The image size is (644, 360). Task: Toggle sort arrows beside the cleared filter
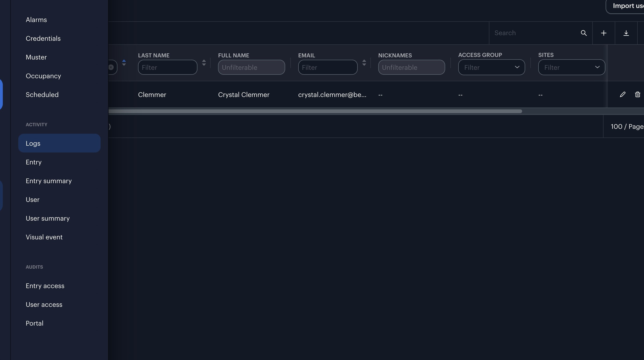(124, 63)
